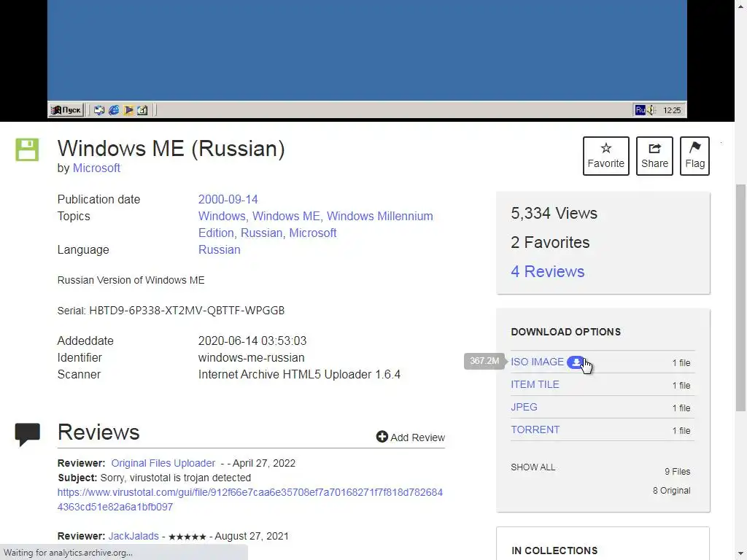Screen dimensions: 747x560
Task: Jump to 4 Reviews link
Action: coord(547,271)
